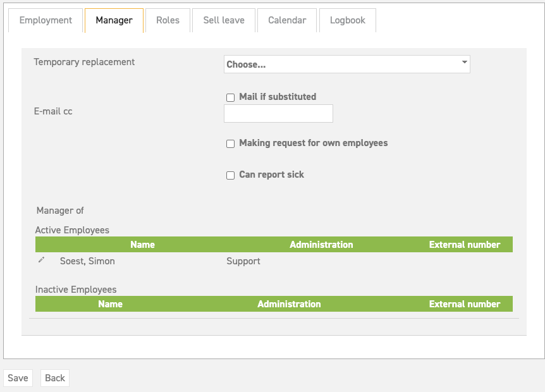This screenshot has width=545, height=392.
Task: Click the Back button
Action: point(54,377)
